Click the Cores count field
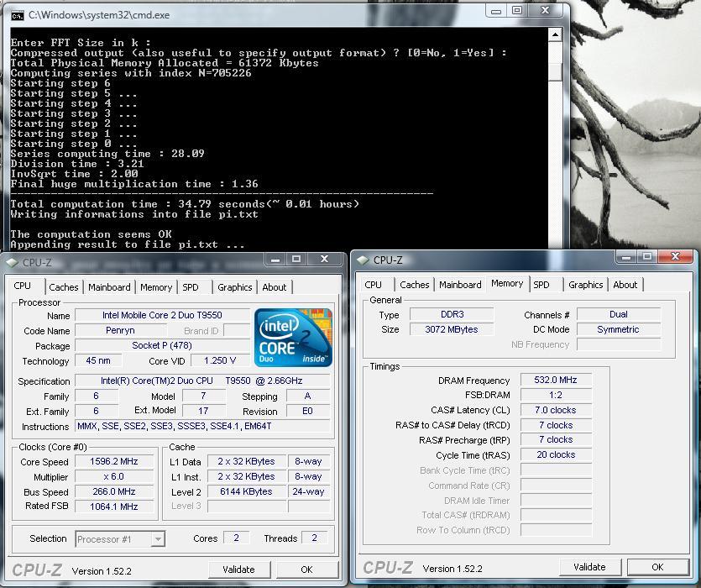 click(236, 538)
